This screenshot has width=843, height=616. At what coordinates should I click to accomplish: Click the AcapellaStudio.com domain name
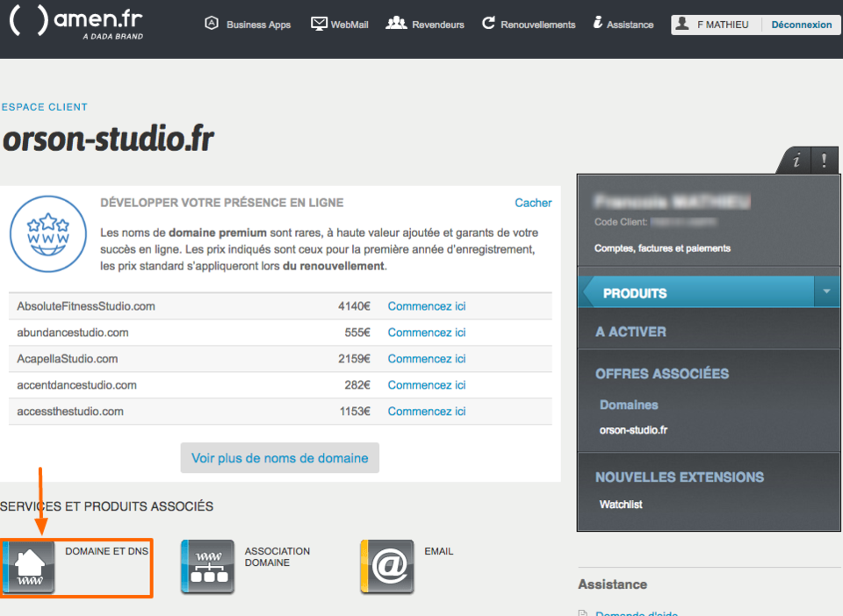(68, 359)
